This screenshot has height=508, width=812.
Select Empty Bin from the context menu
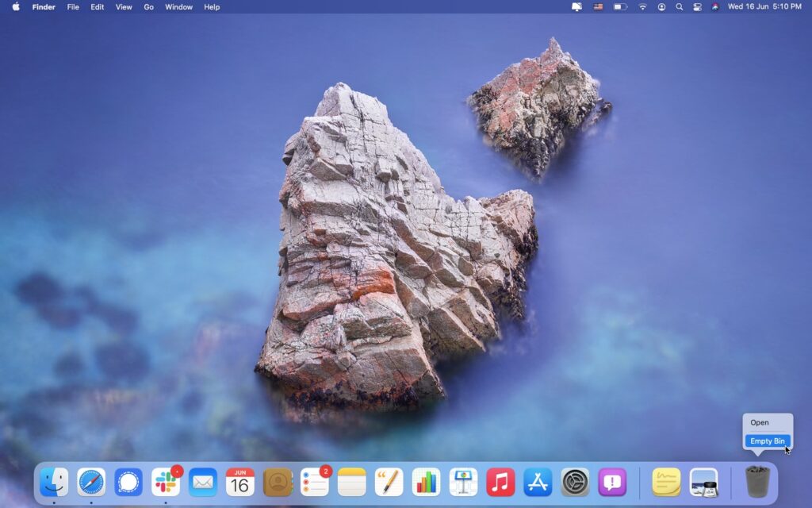pyautogui.click(x=766, y=440)
